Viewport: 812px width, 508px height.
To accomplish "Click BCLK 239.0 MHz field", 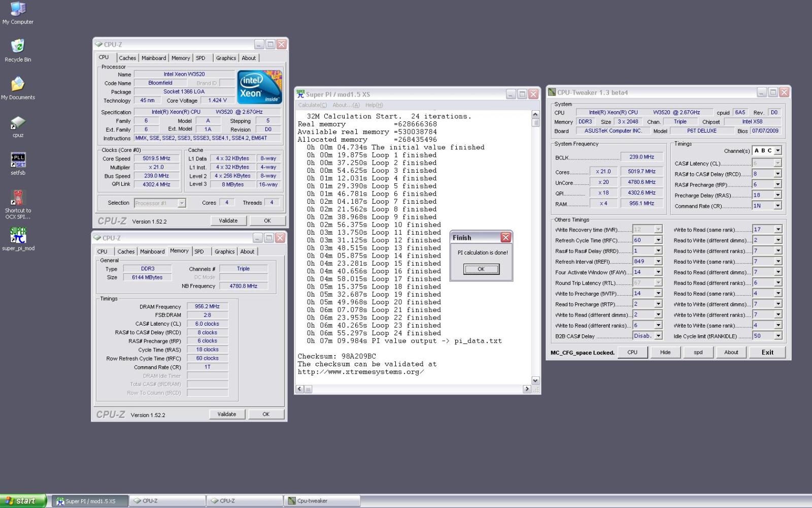I will pos(641,157).
